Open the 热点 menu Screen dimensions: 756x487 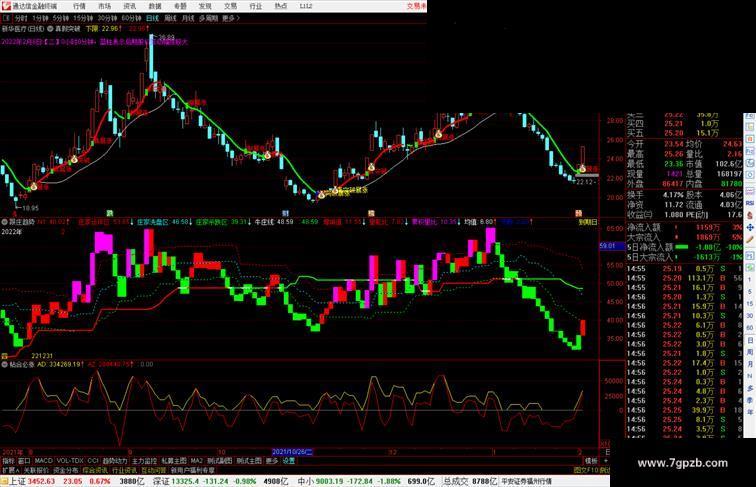point(281,6)
